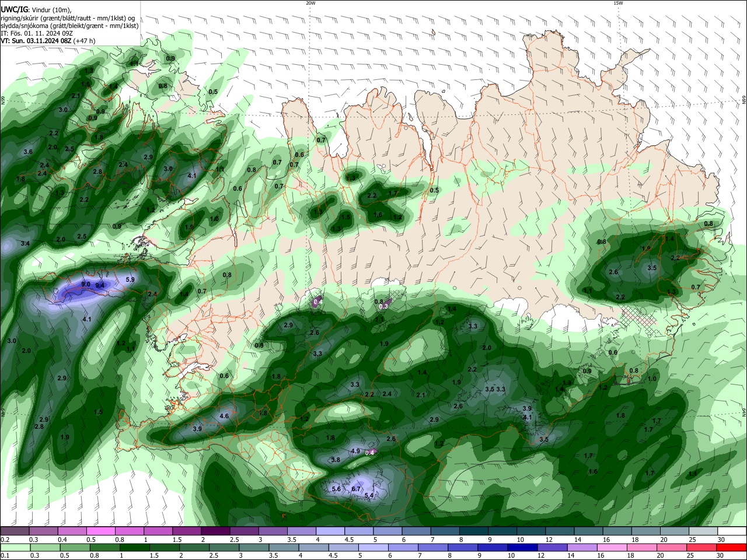
Task: Click the '0.1' label in the rain legend
Action: (4, 556)
